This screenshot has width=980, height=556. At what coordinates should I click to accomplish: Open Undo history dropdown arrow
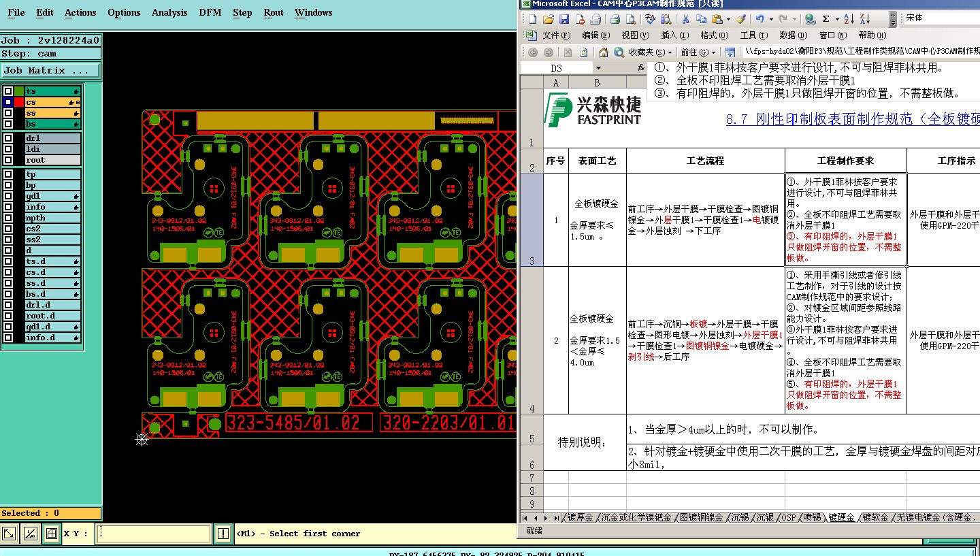[x=771, y=19]
